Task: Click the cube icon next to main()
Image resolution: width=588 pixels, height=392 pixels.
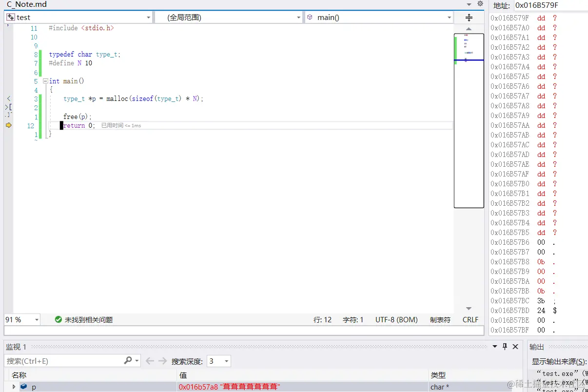Action: pyautogui.click(x=310, y=17)
